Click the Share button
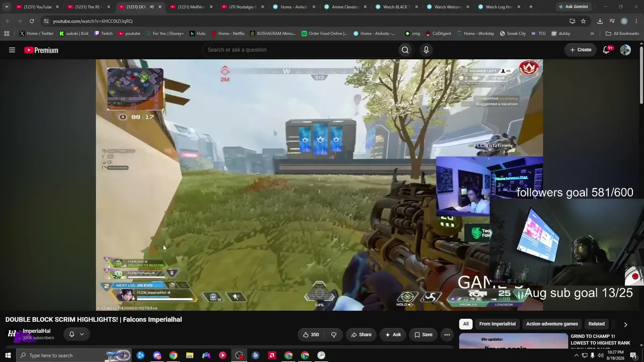The image size is (644, 362). [x=361, y=334]
